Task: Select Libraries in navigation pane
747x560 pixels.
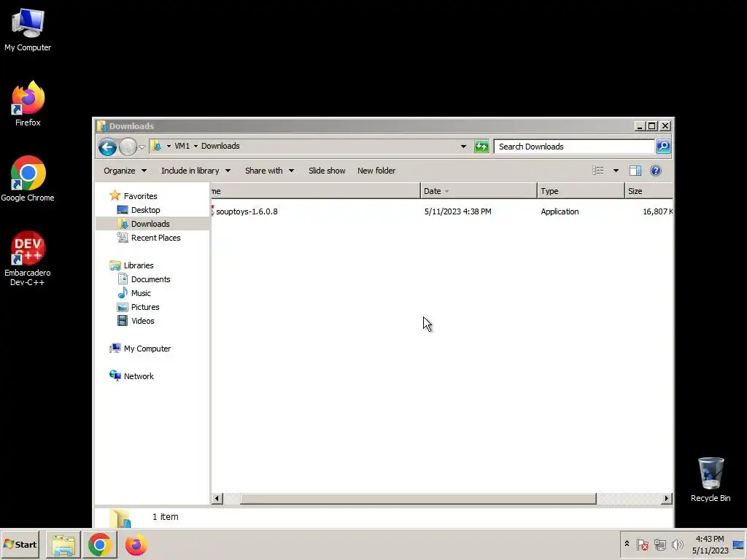Action: (138, 265)
